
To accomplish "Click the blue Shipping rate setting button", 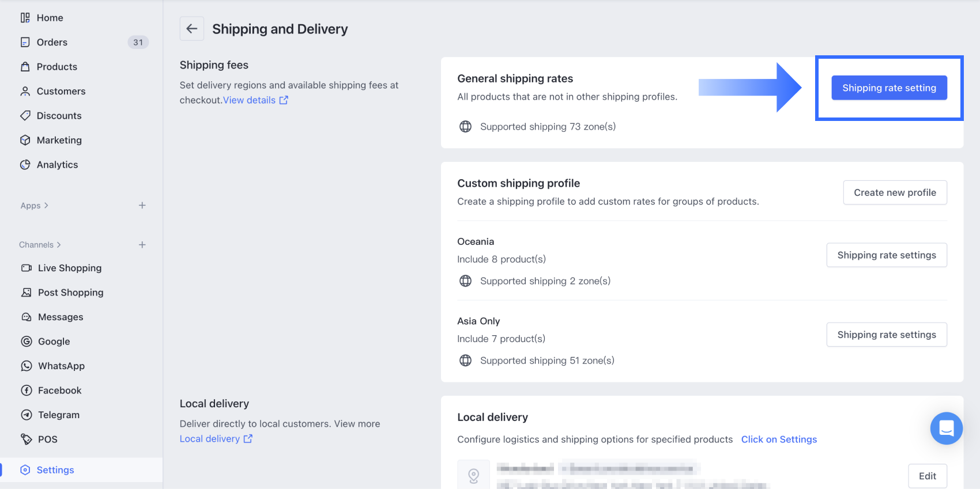I will pos(889,88).
